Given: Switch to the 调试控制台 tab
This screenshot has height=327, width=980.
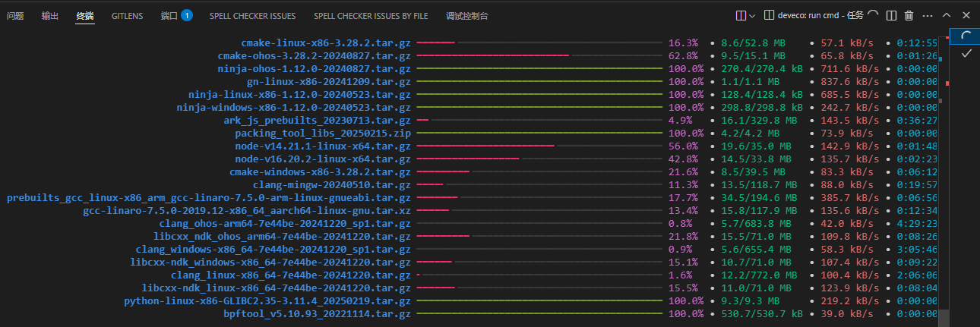Looking at the screenshot, I should coord(467,15).
